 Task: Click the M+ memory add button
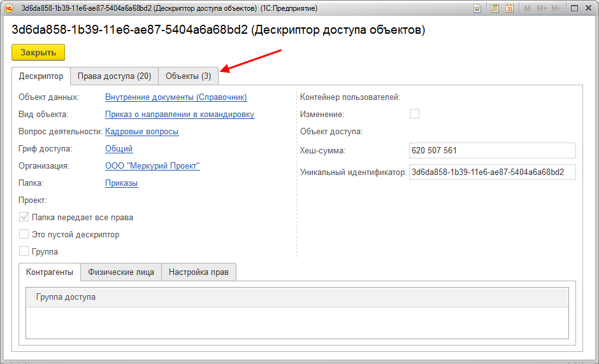[x=542, y=8]
